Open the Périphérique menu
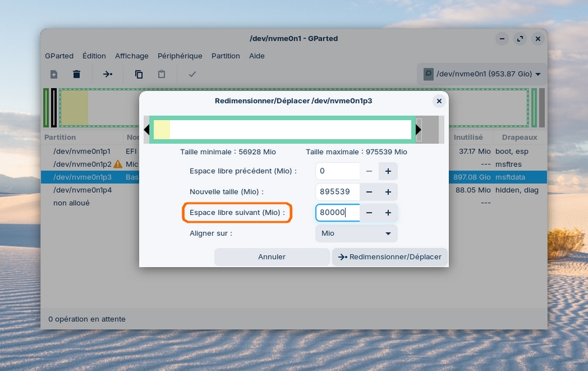 coord(180,56)
